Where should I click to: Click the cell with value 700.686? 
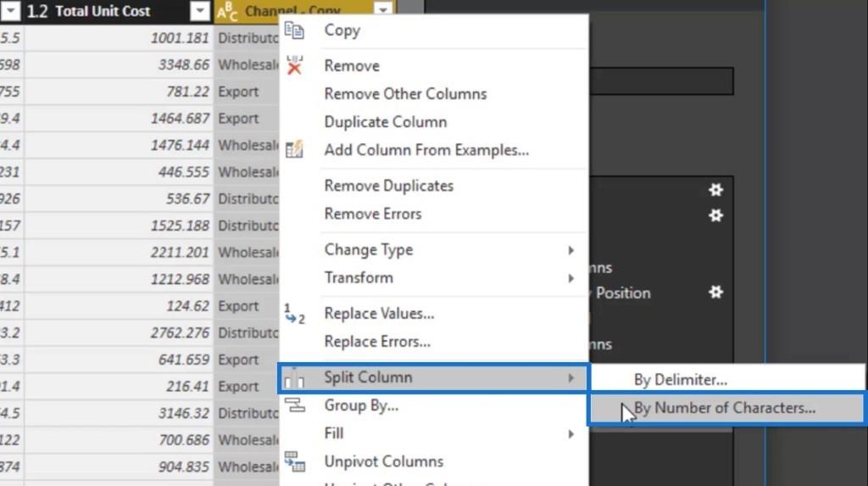coord(118,439)
